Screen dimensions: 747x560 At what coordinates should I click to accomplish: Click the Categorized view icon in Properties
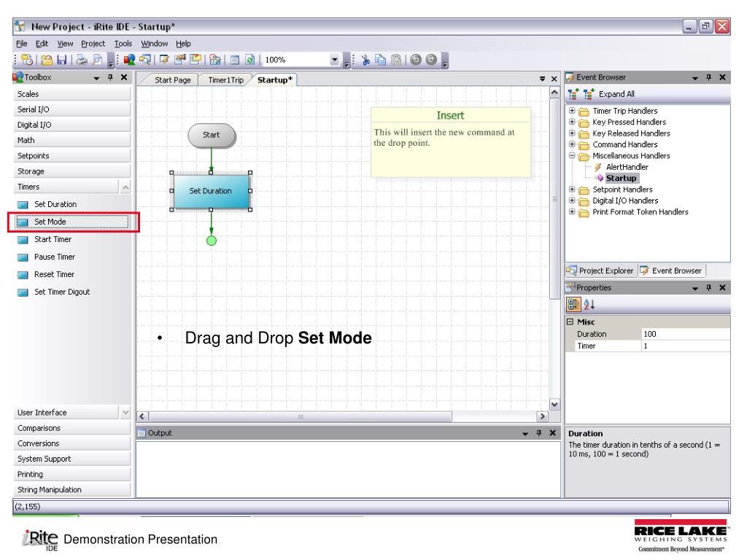[573, 304]
